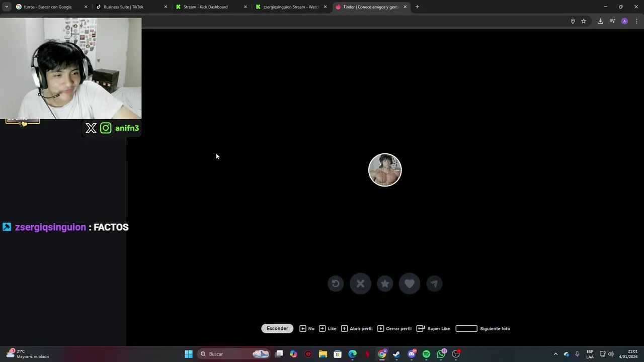The width and height of the screenshot is (644, 362).
Task: Click the network tray icon
Action: click(602, 354)
